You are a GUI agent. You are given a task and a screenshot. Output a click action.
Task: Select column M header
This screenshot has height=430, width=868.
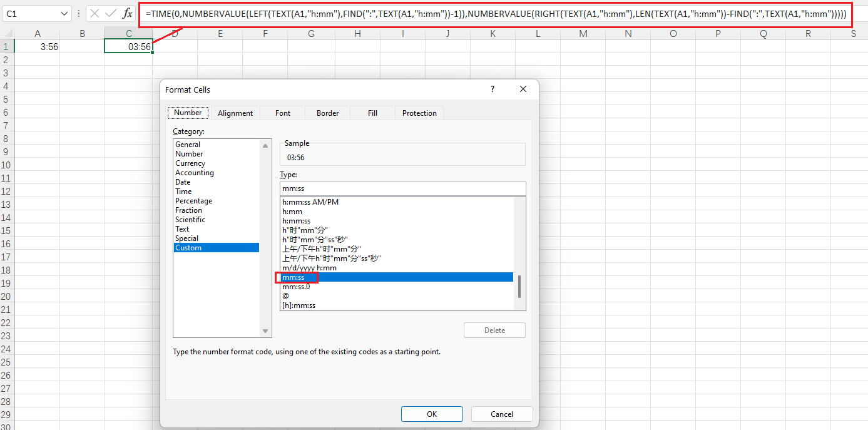point(583,34)
